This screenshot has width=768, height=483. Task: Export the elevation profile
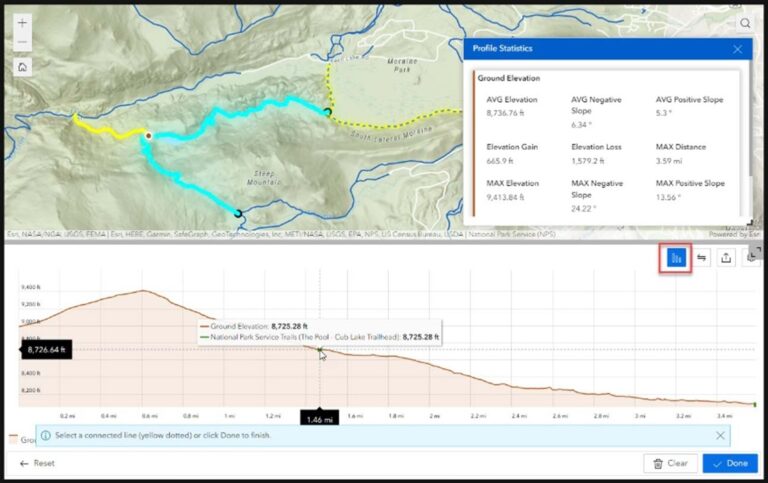[727, 258]
